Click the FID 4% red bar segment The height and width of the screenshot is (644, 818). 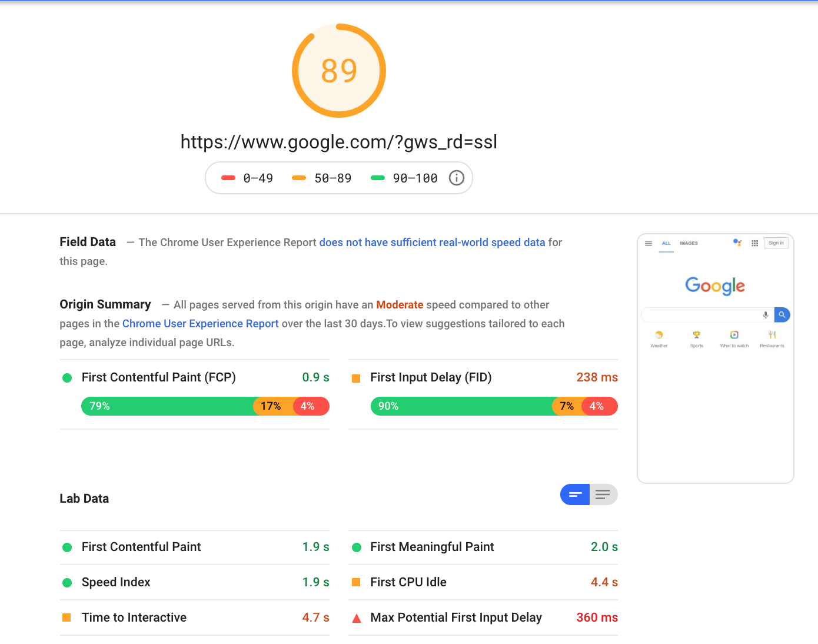tap(600, 406)
